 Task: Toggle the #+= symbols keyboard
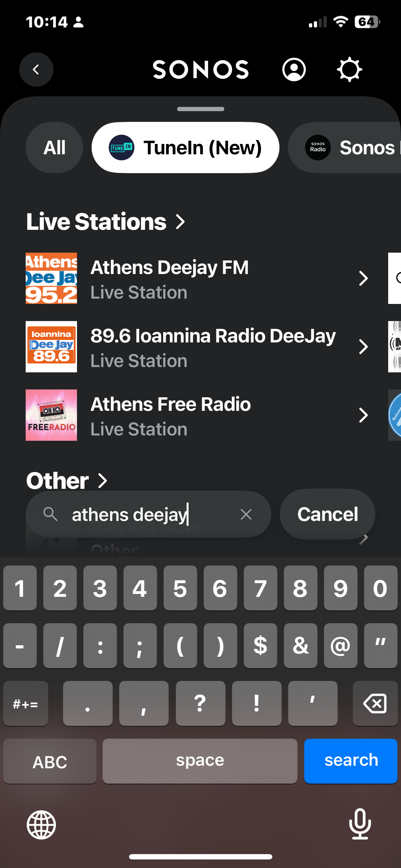pyautogui.click(x=26, y=704)
